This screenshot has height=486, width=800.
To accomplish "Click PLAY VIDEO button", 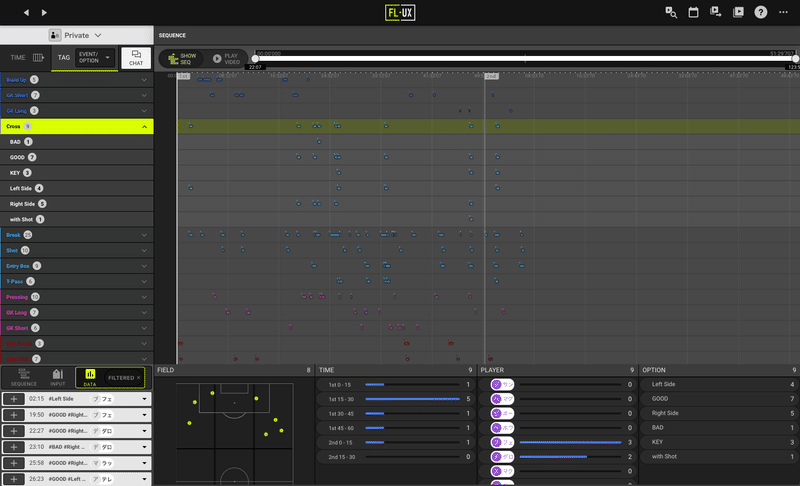I will tap(226, 59).
